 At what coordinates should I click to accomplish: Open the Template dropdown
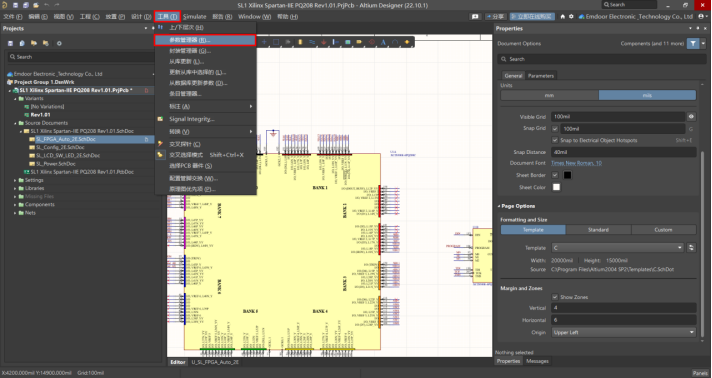[618, 248]
